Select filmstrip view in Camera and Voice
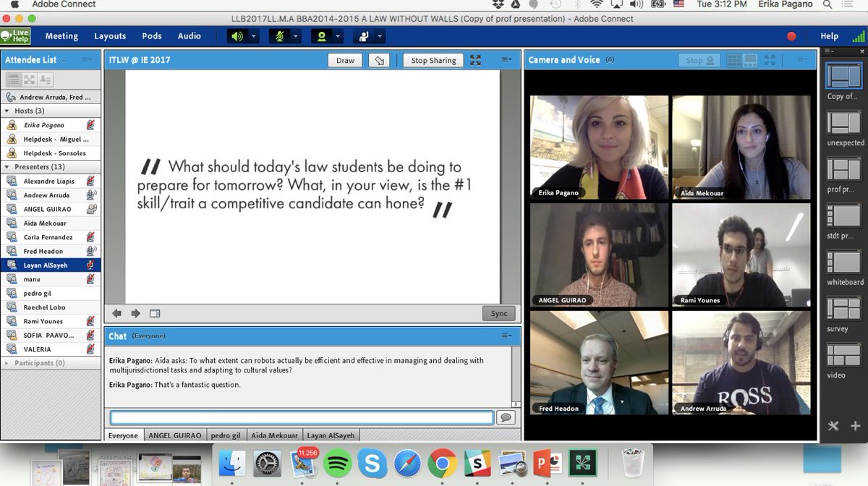The image size is (868, 486). click(x=750, y=60)
